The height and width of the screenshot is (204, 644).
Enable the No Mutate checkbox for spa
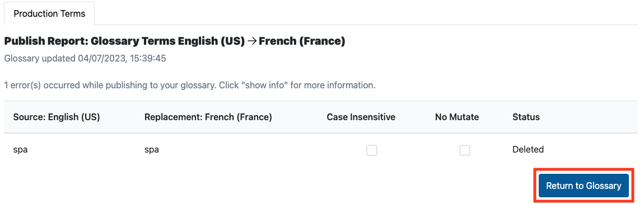[464, 150]
